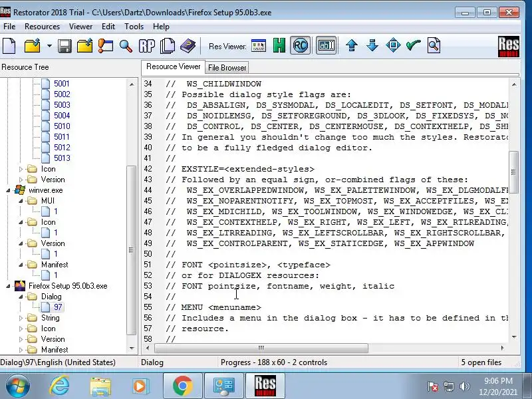
Task: Click the '5 open files' status text
Action: 481,362
